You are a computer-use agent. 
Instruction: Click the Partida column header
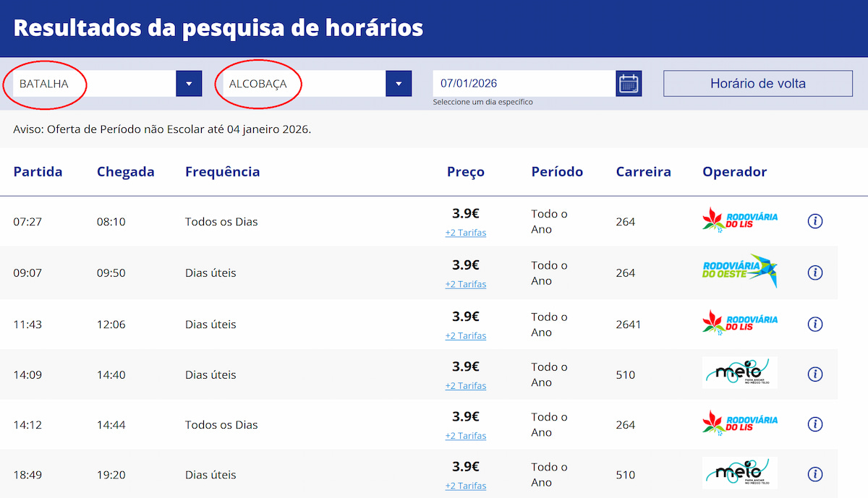(x=38, y=172)
